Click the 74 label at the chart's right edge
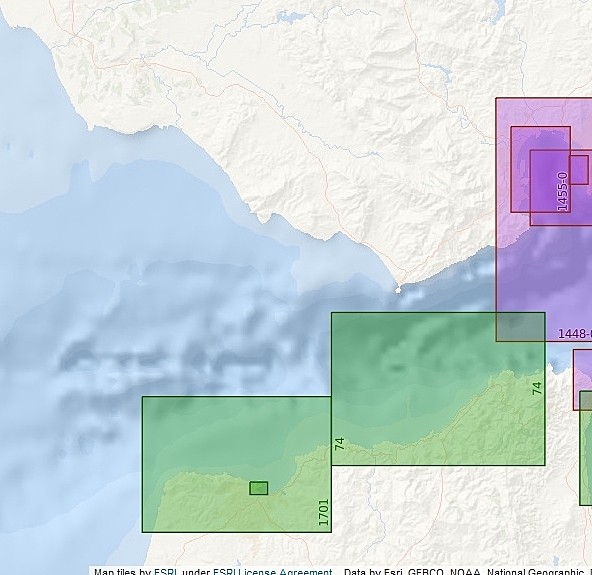The image size is (592, 575). (x=537, y=388)
